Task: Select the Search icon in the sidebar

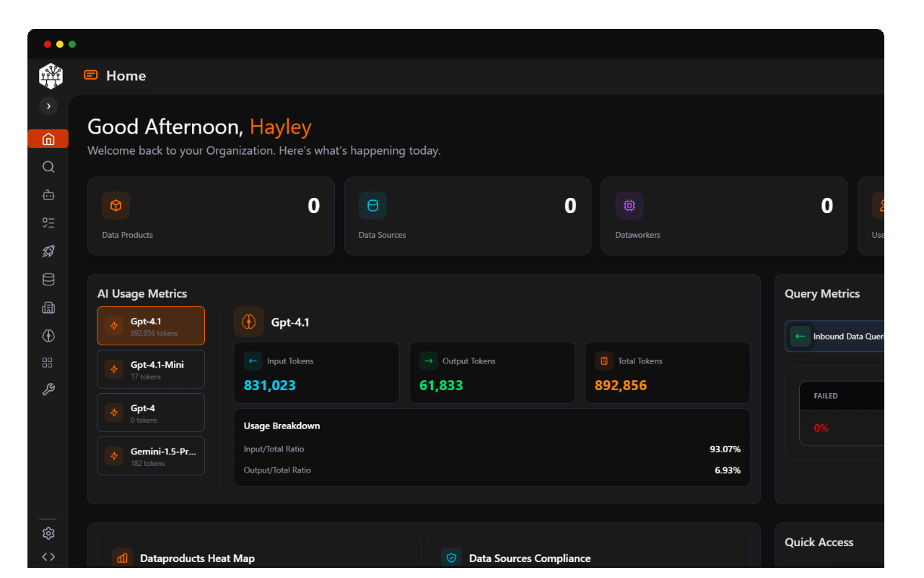Action: point(48,166)
